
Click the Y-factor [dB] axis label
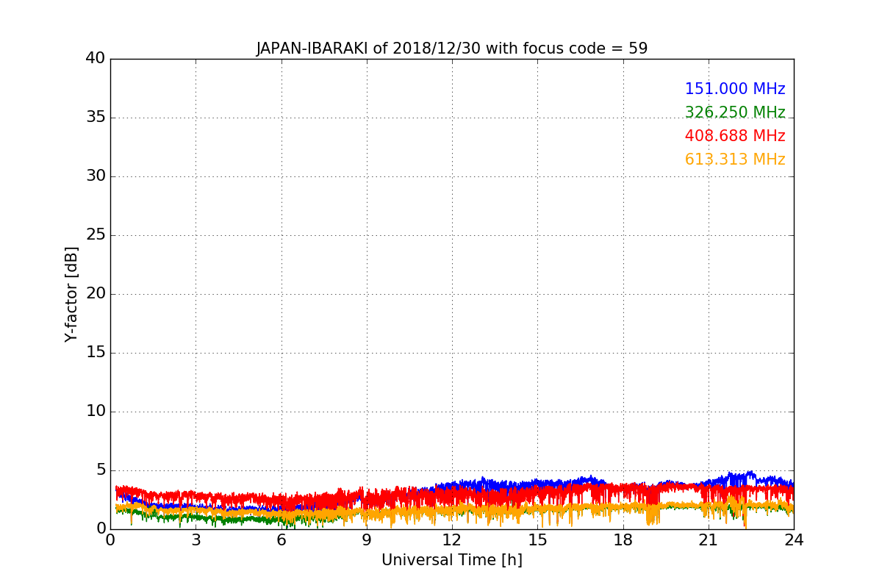point(71,294)
